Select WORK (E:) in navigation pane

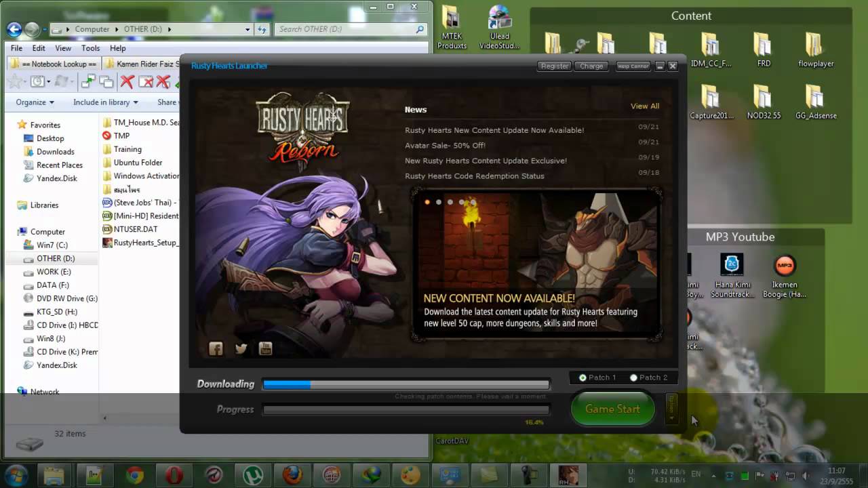coord(54,272)
